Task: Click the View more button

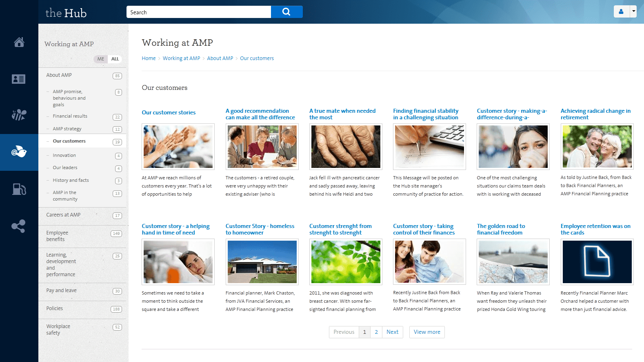Action: (x=427, y=332)
